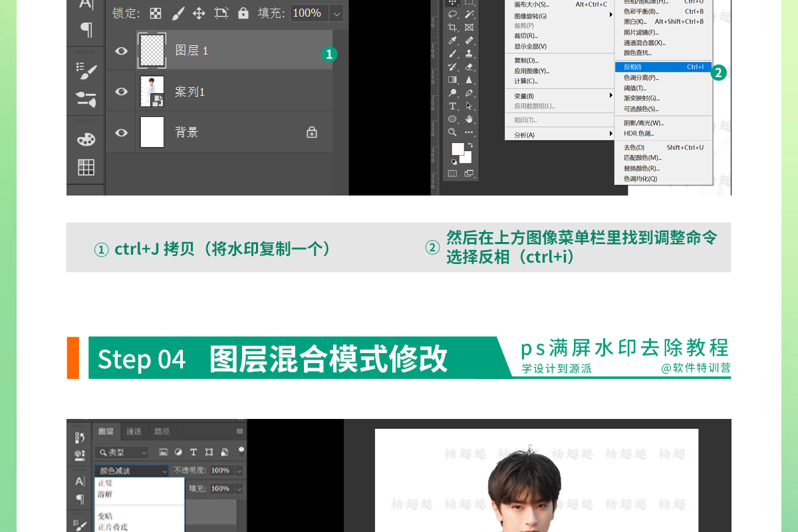This screenshot has height=532, width=798.
Task: Hide the 背景 layer eye icon
Action: tap(121, 132)
